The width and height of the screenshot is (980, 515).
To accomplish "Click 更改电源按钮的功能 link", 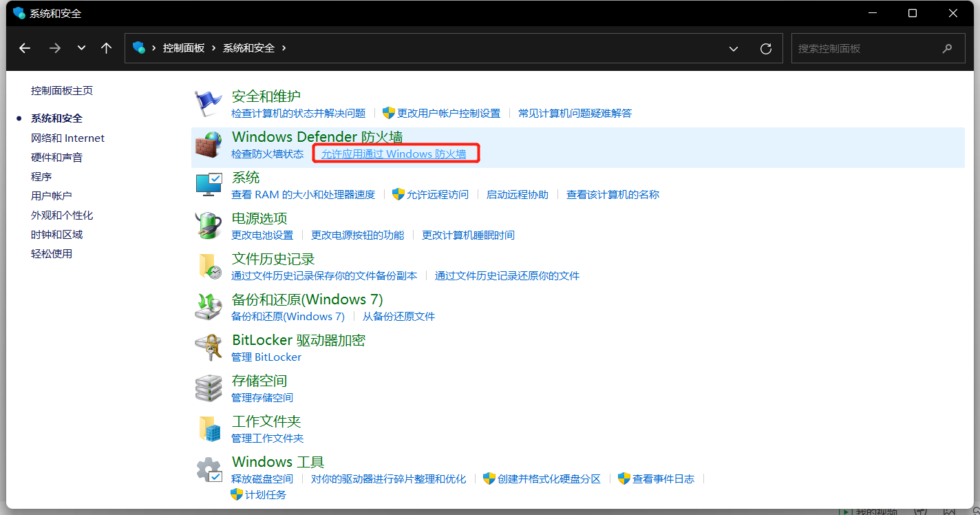I will pos(358,235).
